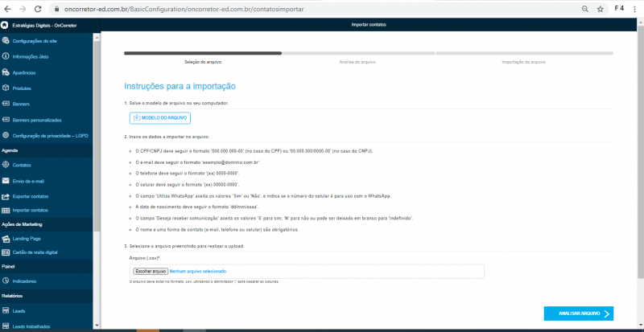Click the Envio de e-mail envelope icon
The height and width of the screenshot is (332, 644).
(x=6, y=181)
